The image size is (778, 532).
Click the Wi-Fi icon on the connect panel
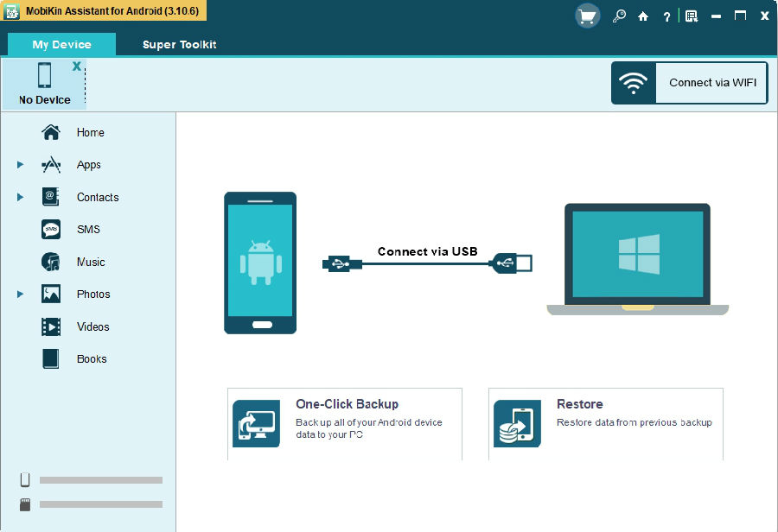click(x=634, y=83)
